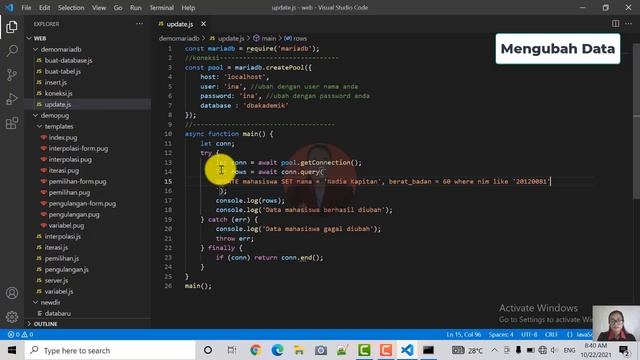Open the Help menu

tap(188, 8)
